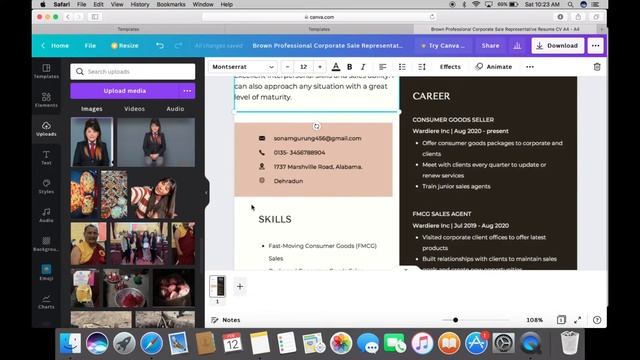Click the rotate handle below the text box
The height and width of the screenshot is (360, 640).
pos(316,126)
